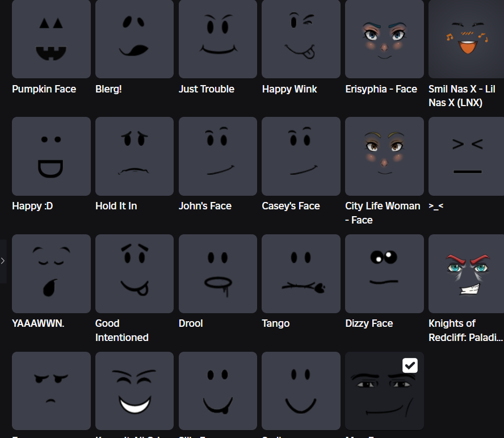The image size is (504, 438).
Task: Select John's Face thumbnail
Action: point(217,156)
